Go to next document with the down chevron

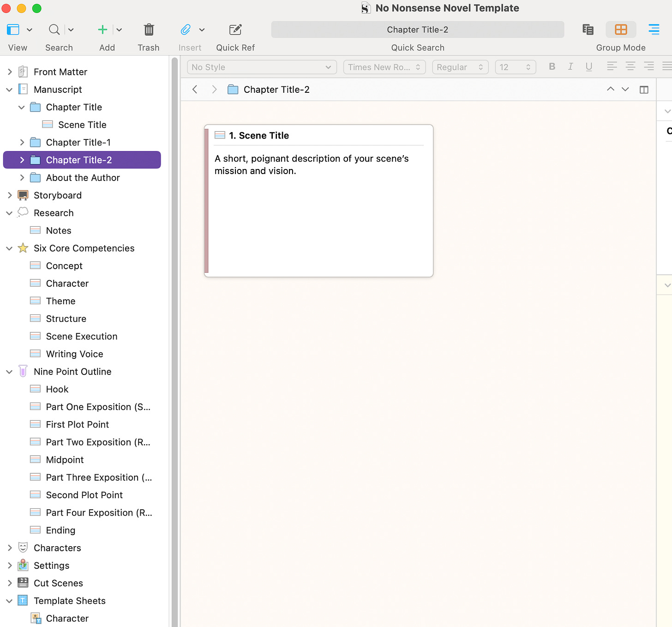(x=625, y=89)
